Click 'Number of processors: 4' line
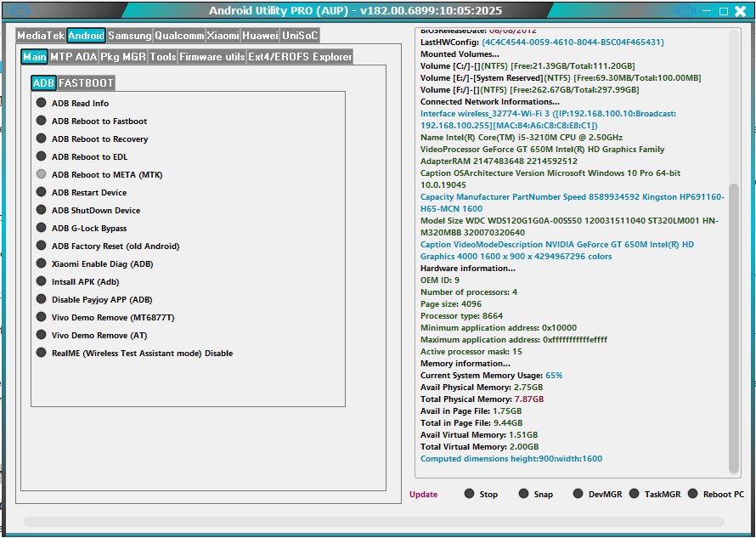This screenshot has width=756, height=538. pos(469,292)
